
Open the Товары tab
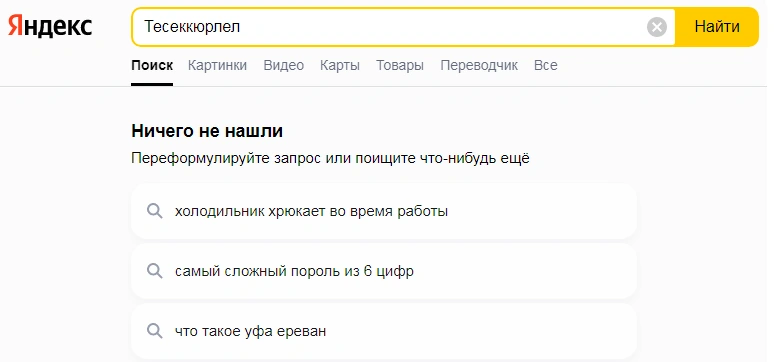coord(400,66)
